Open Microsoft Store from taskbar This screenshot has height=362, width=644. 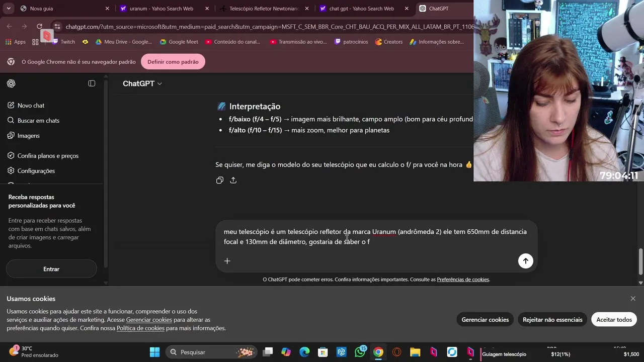tap(323, 352)
